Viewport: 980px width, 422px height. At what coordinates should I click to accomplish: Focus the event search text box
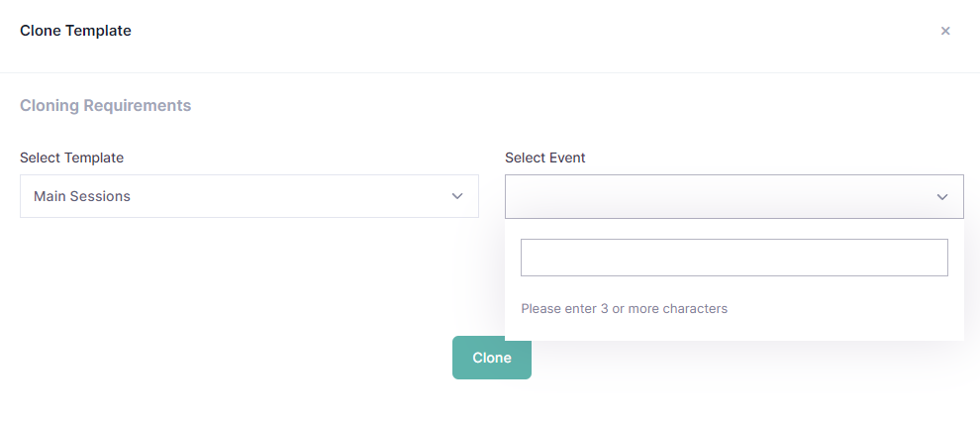(x=734, y=258)
